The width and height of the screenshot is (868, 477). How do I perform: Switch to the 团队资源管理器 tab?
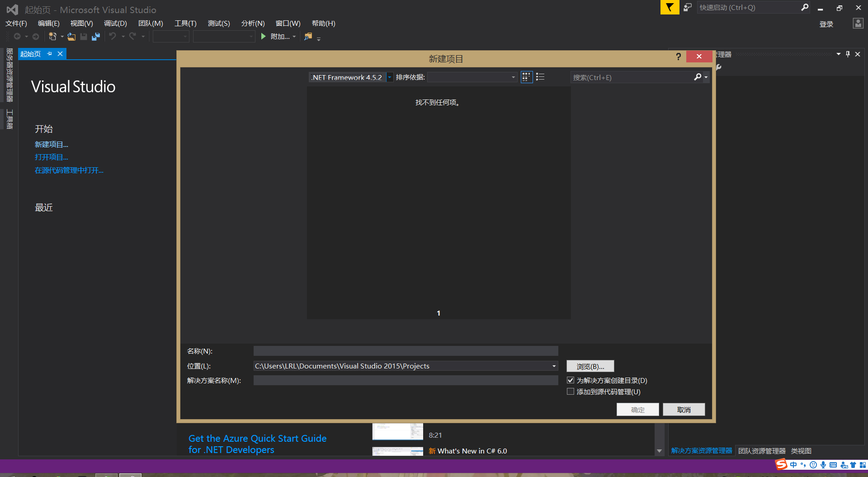click(x=762, y=451)
